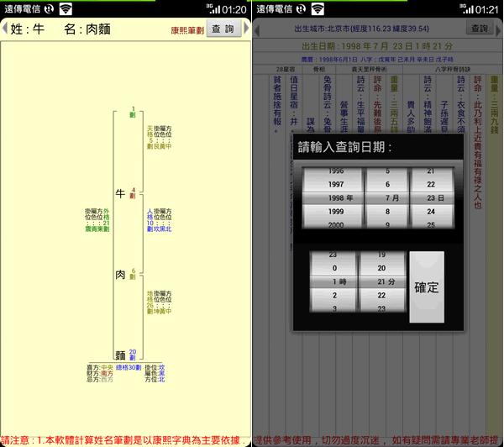The image size is (504, 447).
Task: Choose month 8 in the month wheel
Action: coord(387,212)
